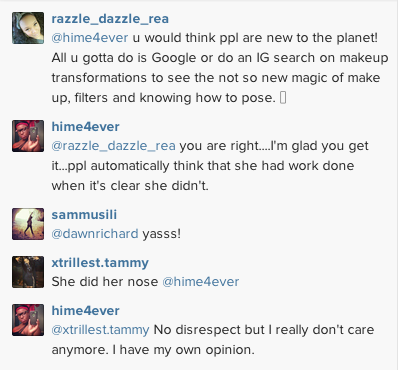This screenshot has width=398, height=370.
Task: Select the 'yasss!' comment text
Action: click(x=162, y=234)
